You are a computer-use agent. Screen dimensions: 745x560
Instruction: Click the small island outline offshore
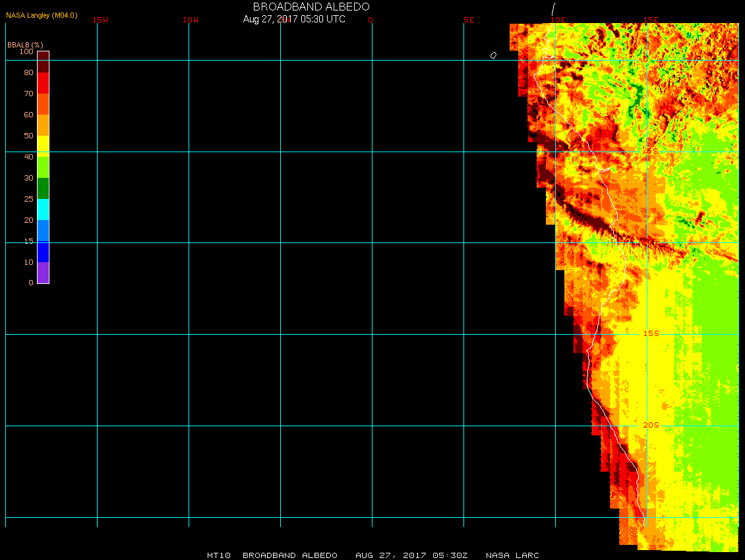493,55
